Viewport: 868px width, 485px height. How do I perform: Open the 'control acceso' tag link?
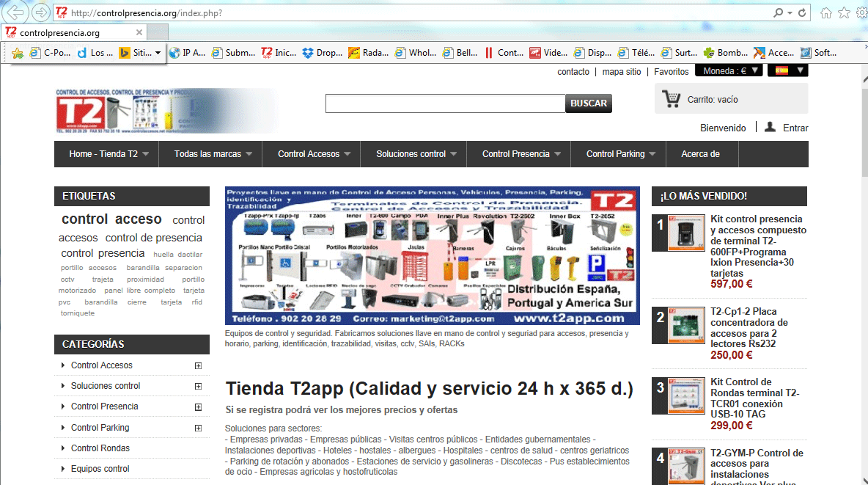click(x=111, y=219)
